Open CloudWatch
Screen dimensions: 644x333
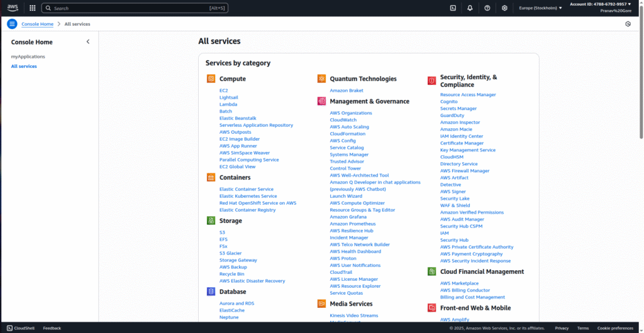[x=343, y=120]
